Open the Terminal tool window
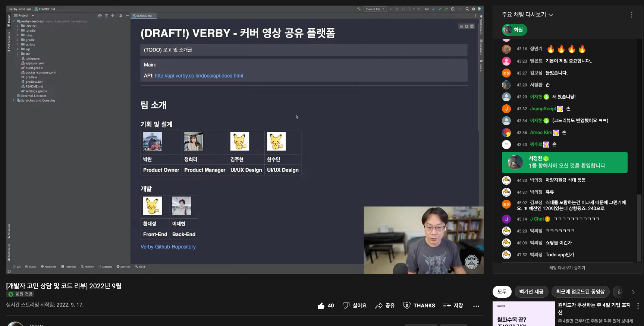 [x=69, y=267]
